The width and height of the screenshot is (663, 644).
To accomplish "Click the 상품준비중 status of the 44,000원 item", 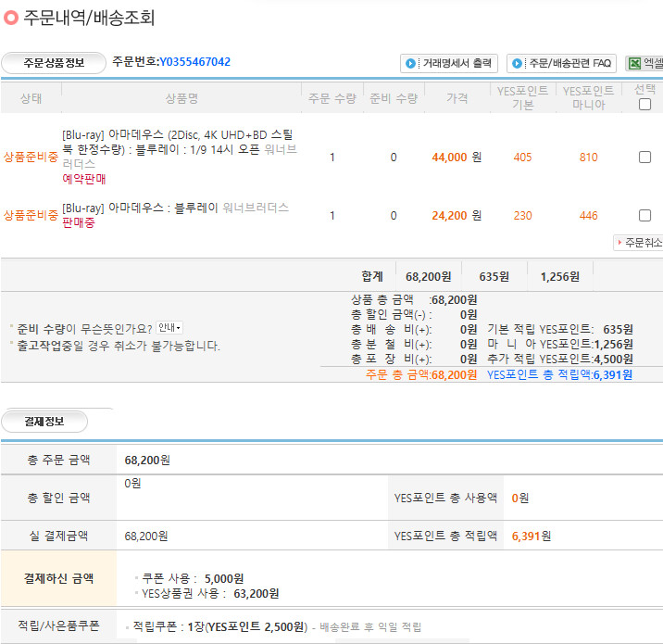I will [x=31, y=158].
